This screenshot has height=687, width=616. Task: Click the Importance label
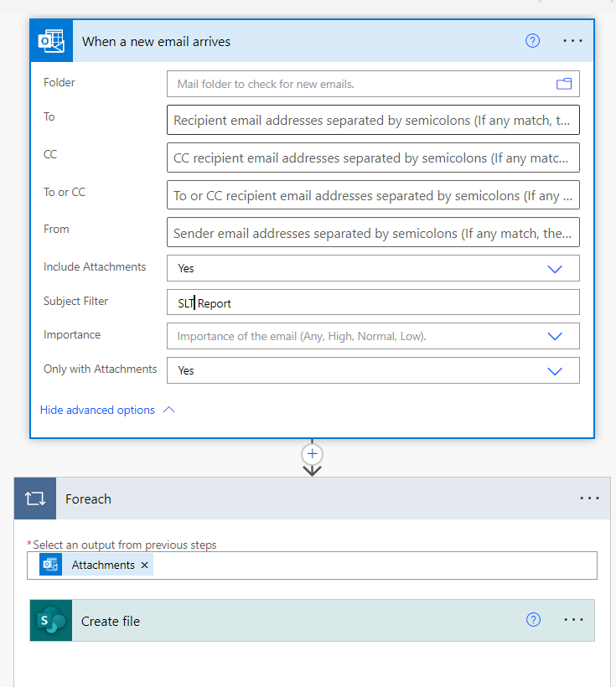tap(72, 335)
